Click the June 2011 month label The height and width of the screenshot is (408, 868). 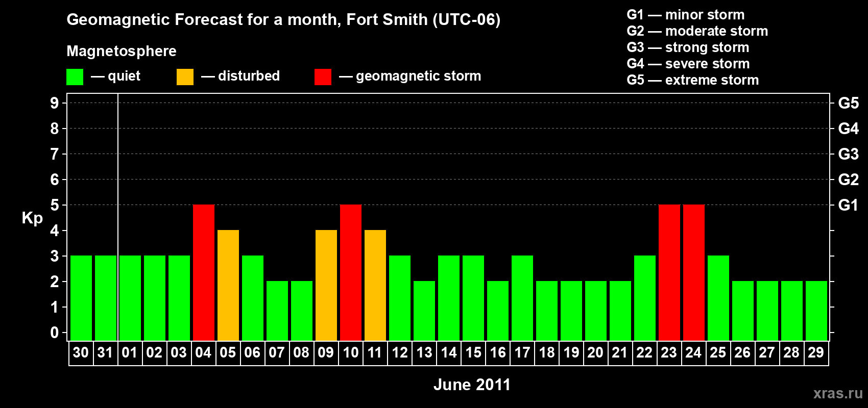472,385
